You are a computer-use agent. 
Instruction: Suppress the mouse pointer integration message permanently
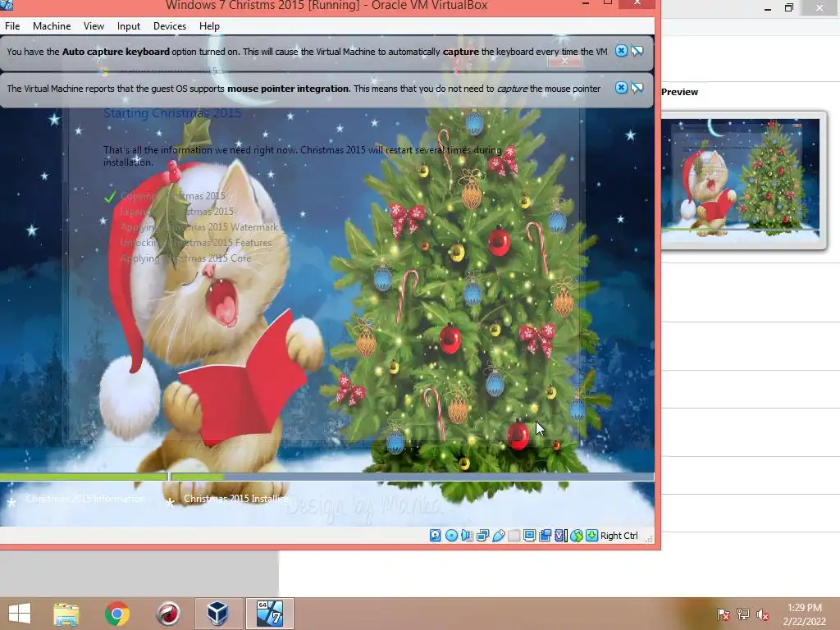click(x=637, y=88)
